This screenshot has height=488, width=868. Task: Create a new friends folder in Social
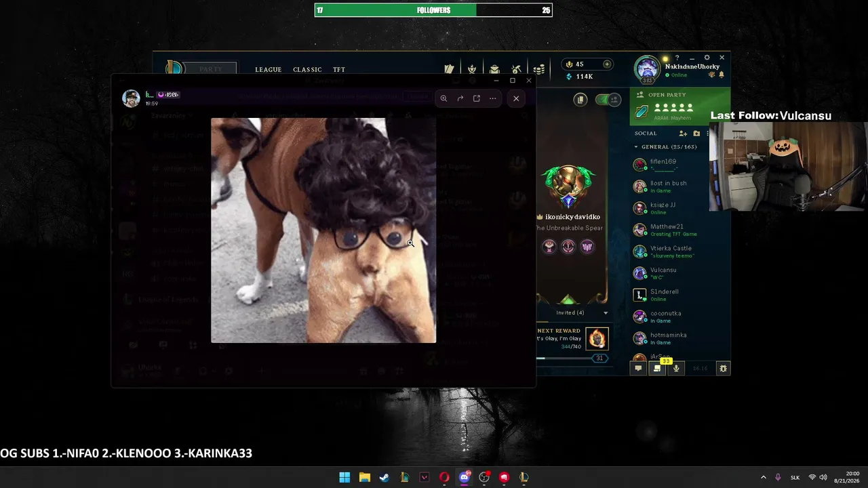pos(696,134)
